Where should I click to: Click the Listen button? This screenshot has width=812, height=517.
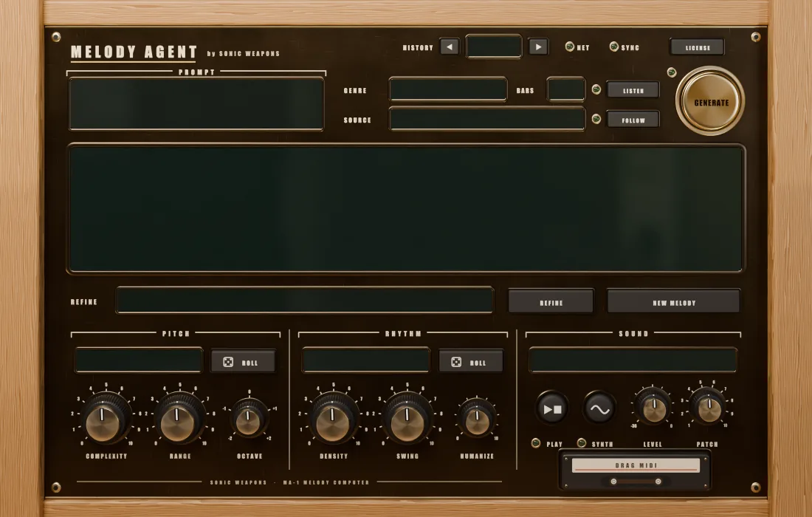tap(633, 90)
